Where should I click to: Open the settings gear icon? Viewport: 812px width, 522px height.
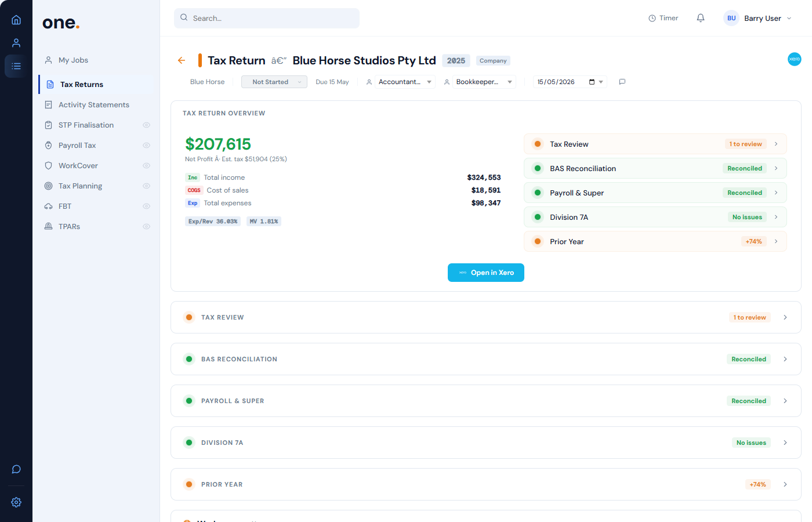tap(16, 502)
